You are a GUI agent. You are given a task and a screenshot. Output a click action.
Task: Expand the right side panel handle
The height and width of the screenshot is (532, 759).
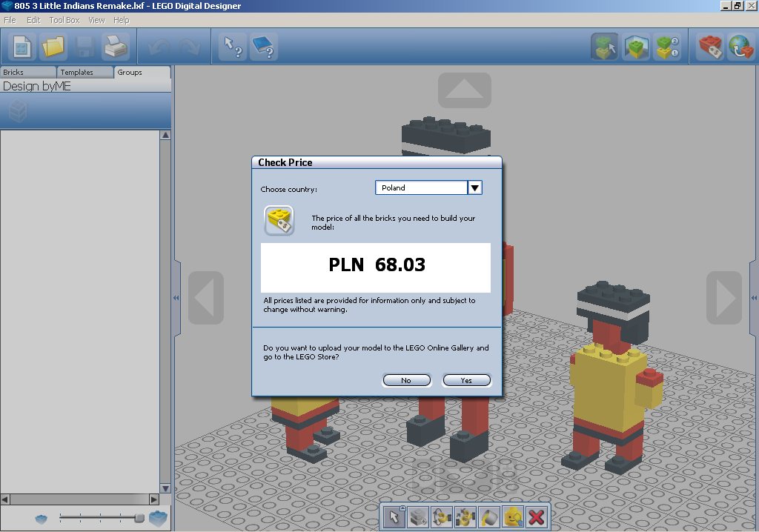tap(754, 298)
